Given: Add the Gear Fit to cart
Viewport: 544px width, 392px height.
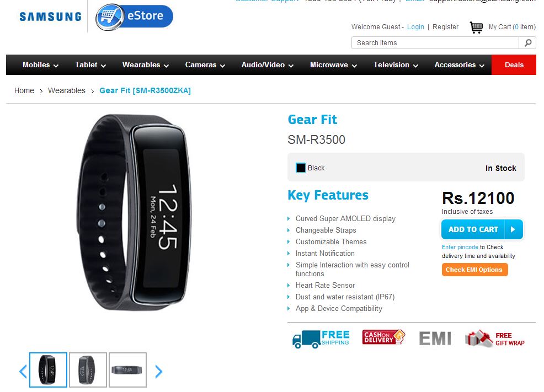Looking at the screenshot, I should [482, 229].
